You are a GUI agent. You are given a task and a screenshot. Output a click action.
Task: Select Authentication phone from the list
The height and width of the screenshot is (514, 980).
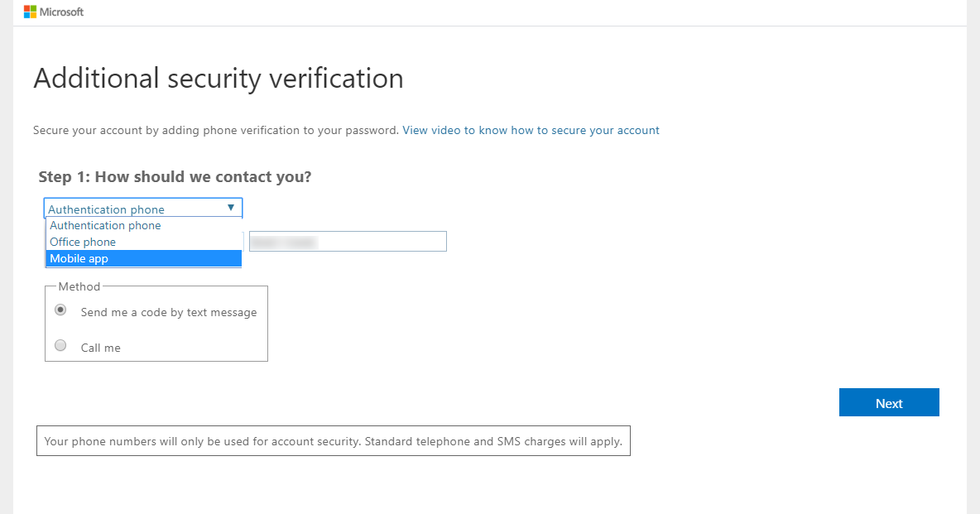click(x=105, y=225)
